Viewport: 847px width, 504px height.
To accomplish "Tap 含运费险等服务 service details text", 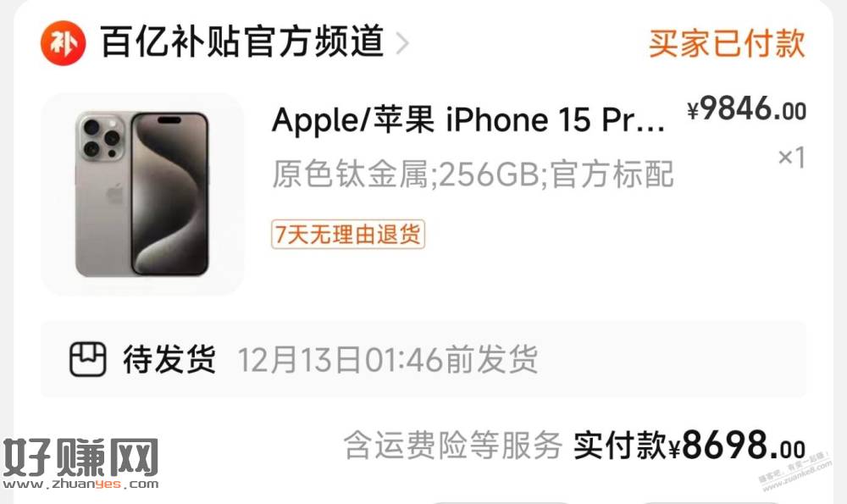I will click(452, 445).
